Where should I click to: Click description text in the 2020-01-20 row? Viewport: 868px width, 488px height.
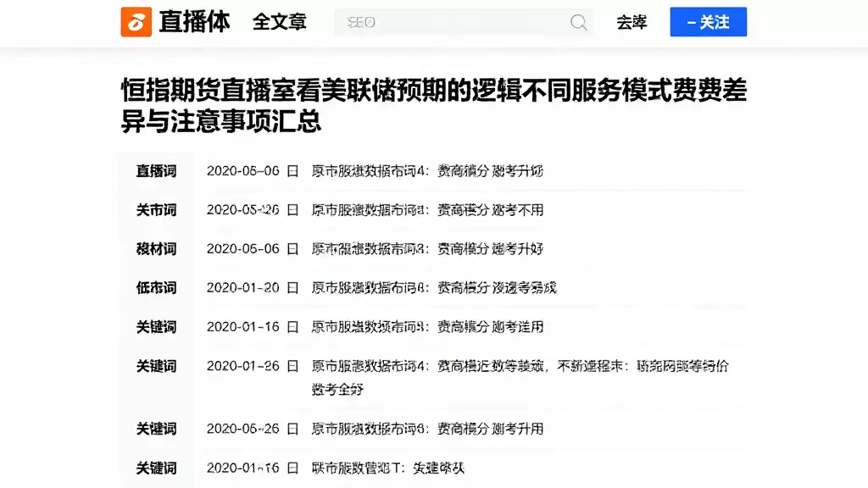coord(433,288)
